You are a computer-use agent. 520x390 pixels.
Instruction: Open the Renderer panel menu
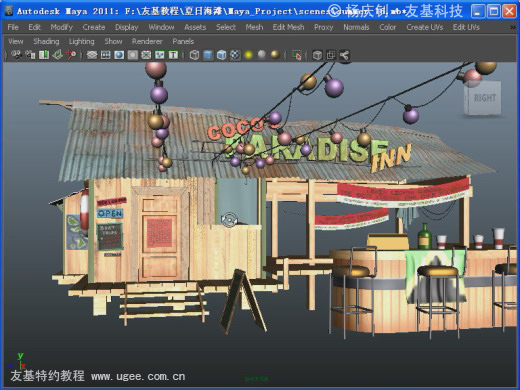tap(147, 41)
